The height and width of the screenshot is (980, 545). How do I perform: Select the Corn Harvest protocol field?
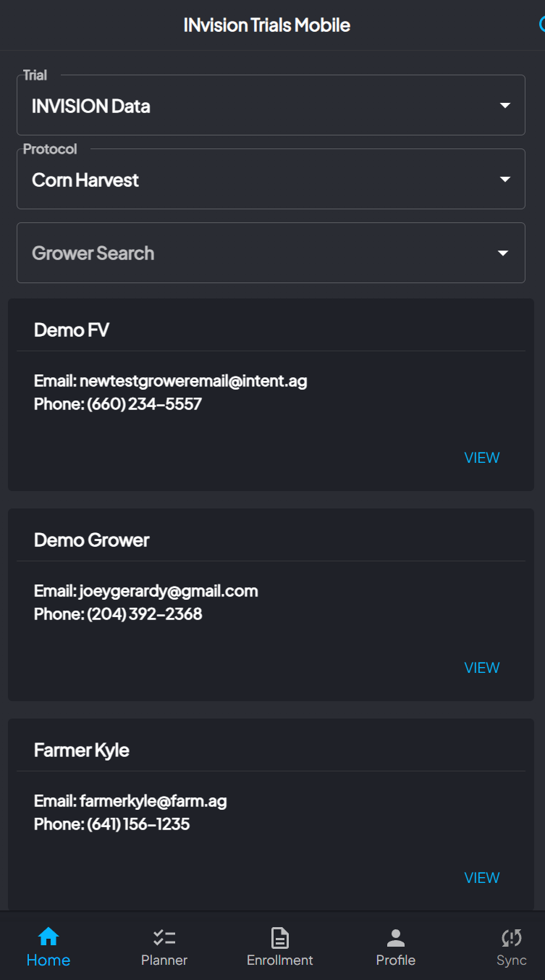tap(271, 179)
